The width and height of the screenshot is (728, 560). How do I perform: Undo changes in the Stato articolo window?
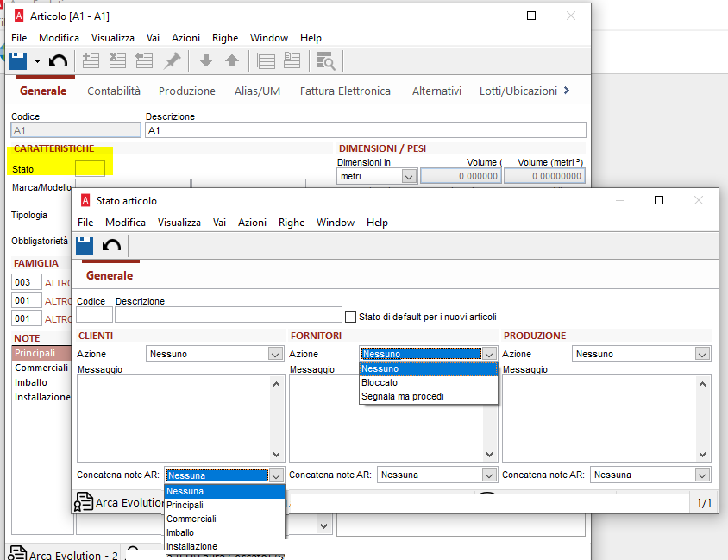coord(111,245)
